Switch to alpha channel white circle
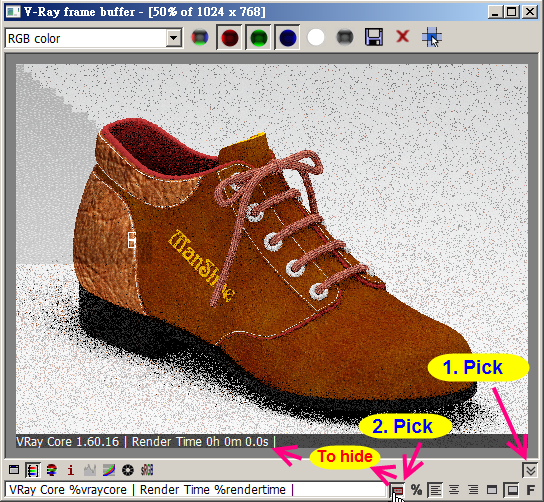544x502 pixels. point(316,37)
